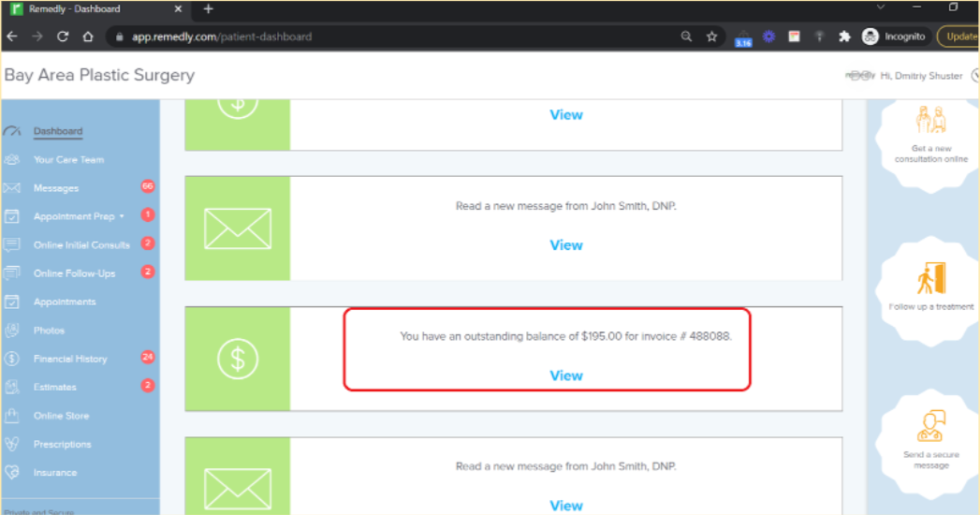This screenshot has height=515, width=980.
Task: Select Online Store from the sidebar
Action: coord(61,416)
